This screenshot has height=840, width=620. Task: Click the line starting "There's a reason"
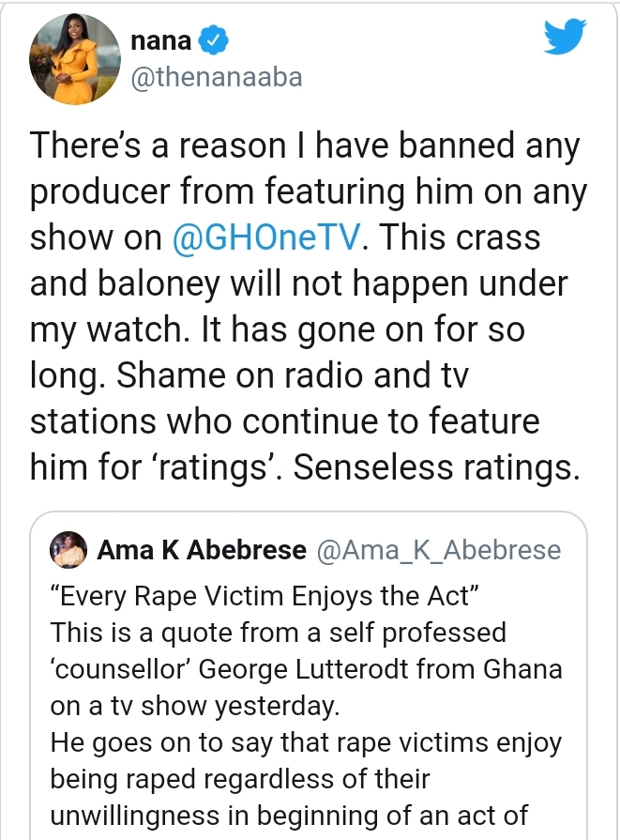click(x=305, y=146)
